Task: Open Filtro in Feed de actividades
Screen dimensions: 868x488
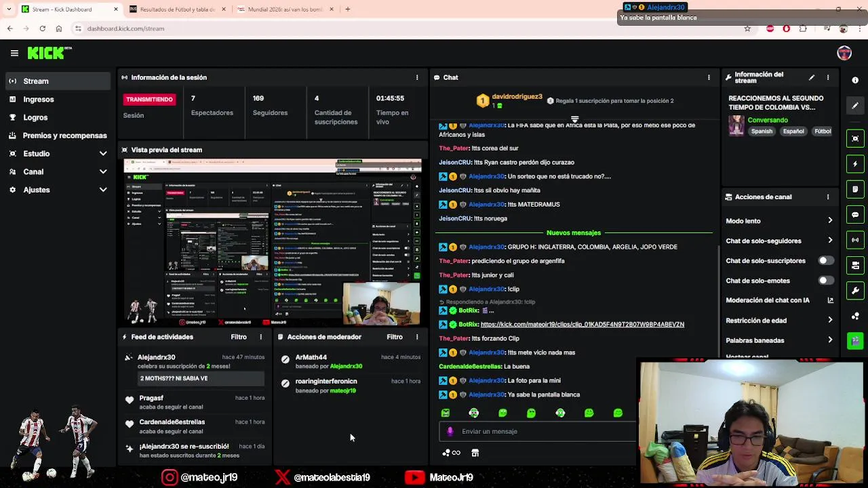Action: pos(239,337)
